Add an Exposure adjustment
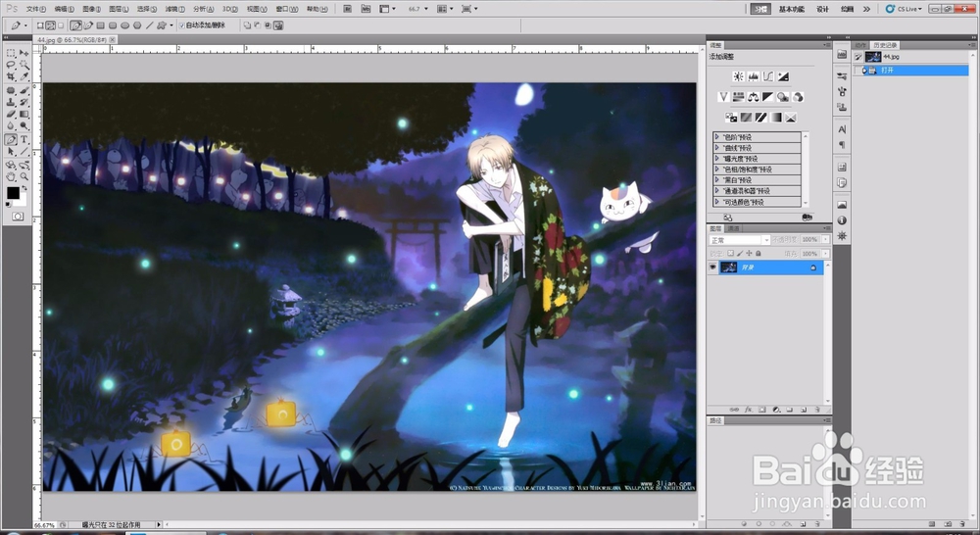980x535 pixels. coord(783,76)
